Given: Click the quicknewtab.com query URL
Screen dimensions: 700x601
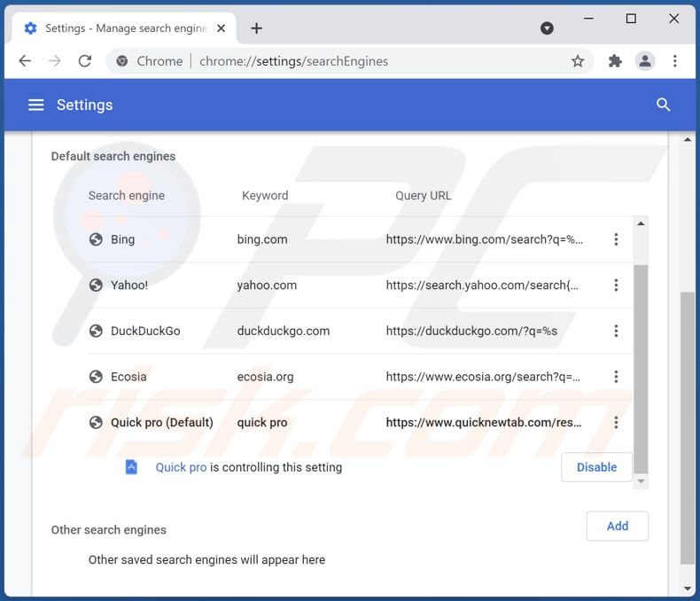Looking at the screenshot, I should coord(484,423).
